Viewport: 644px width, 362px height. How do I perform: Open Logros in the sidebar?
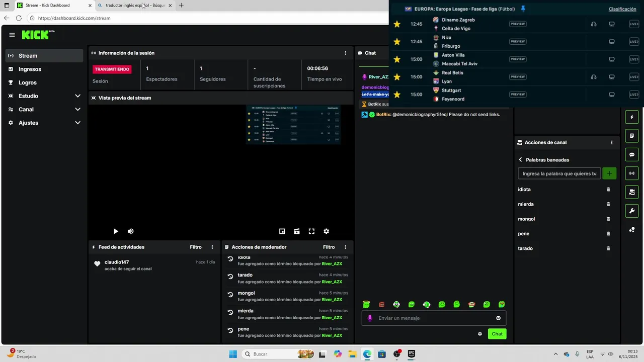(44, 82)
